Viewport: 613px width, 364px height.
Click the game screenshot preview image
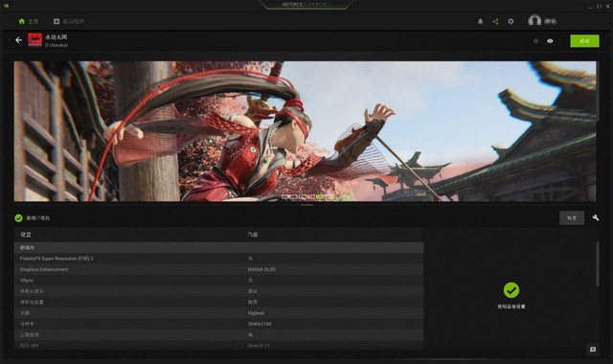[305, 131]
